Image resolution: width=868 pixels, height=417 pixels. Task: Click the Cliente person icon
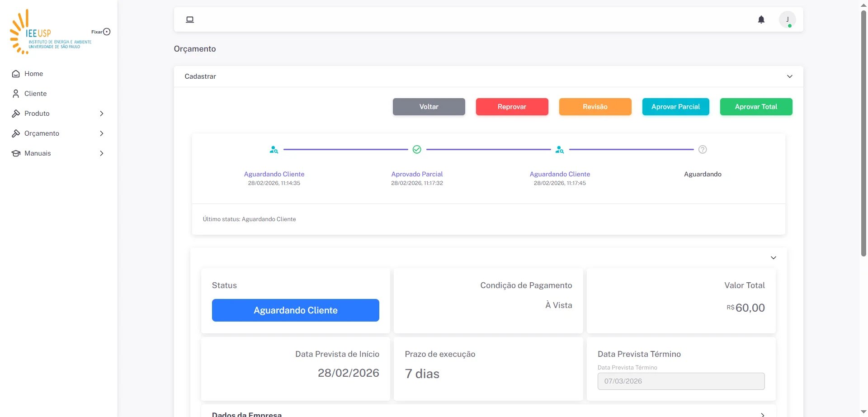tap(16, 94)
